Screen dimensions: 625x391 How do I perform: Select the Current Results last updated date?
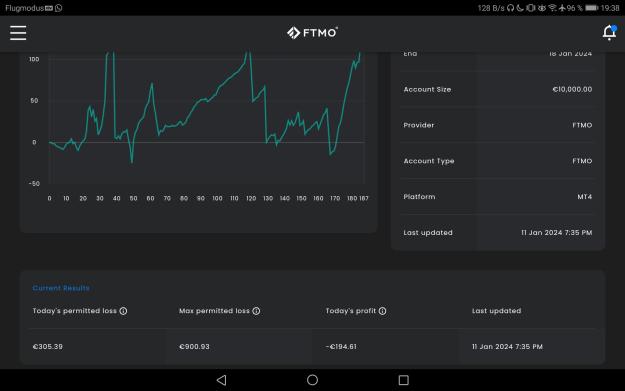pos(507,347)
